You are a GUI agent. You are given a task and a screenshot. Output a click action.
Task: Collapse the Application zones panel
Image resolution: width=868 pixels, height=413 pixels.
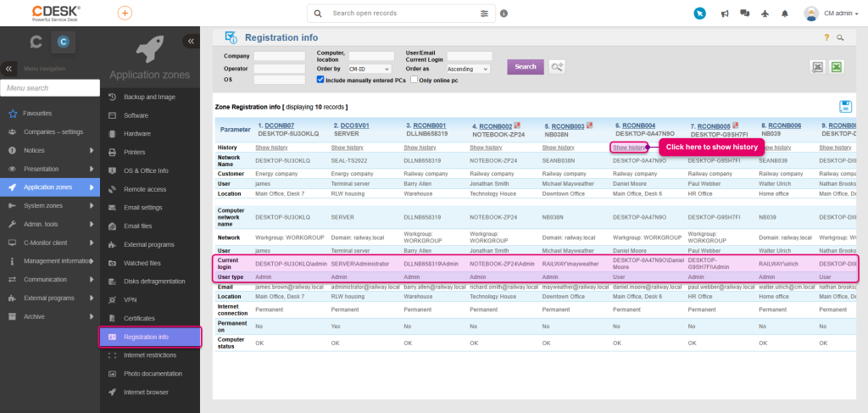[191, 41]
